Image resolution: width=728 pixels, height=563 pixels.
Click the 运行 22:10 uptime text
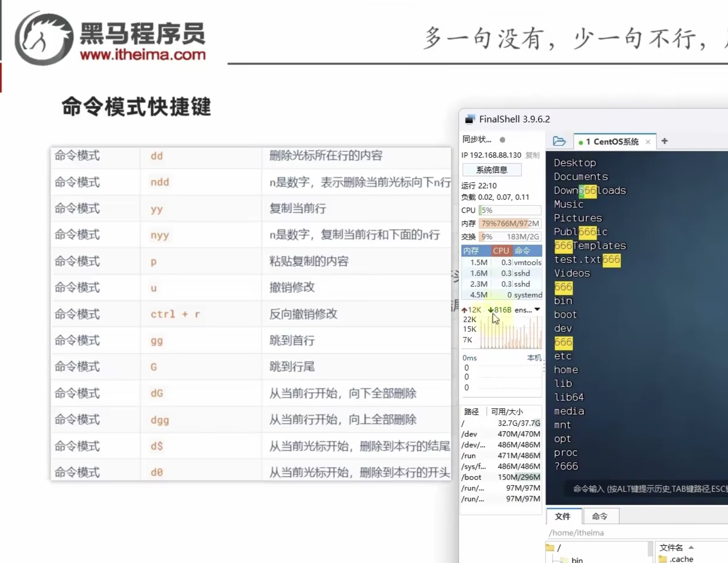click(x=479, y=186)
